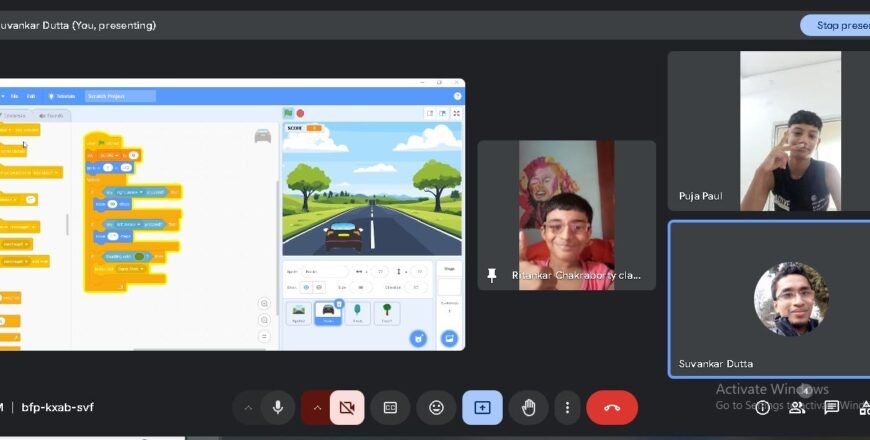The height and width of the screenshot is (440, 870).
Task: Click the Choose a Backdrop button
Action: coord(449,338)
